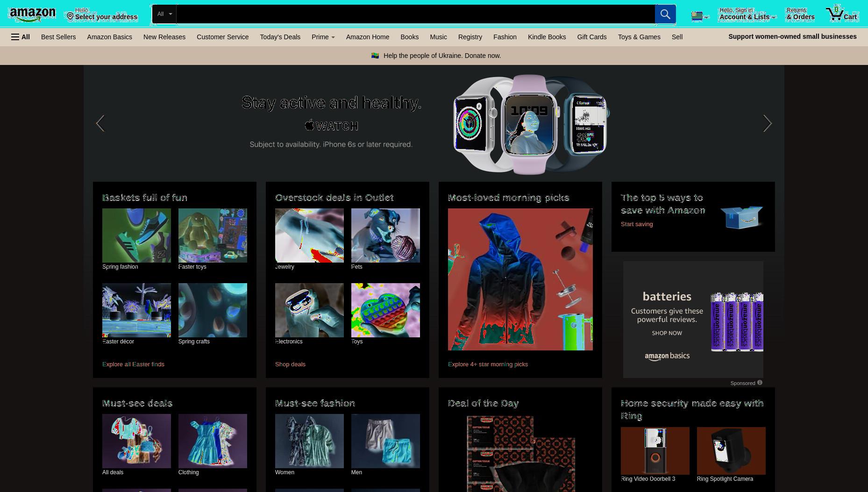Screen dimensions: 868x492
Task: Open Easter décor thumbnail
Action: 136,310
